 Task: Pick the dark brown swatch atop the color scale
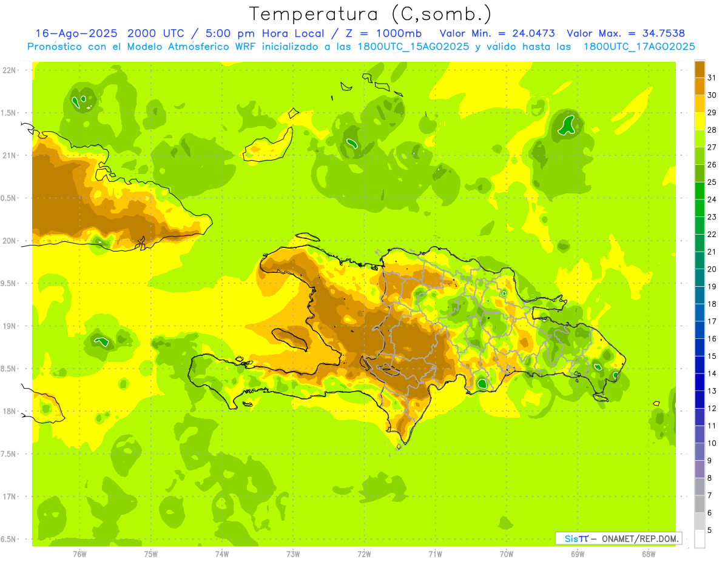(699, 69)
